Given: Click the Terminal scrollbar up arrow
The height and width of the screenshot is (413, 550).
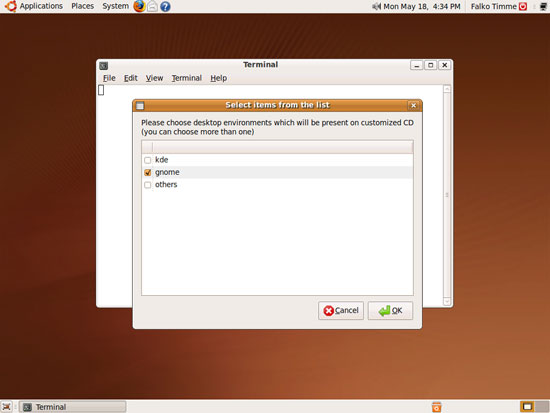Looking at the screenshot, I should 447,89.
